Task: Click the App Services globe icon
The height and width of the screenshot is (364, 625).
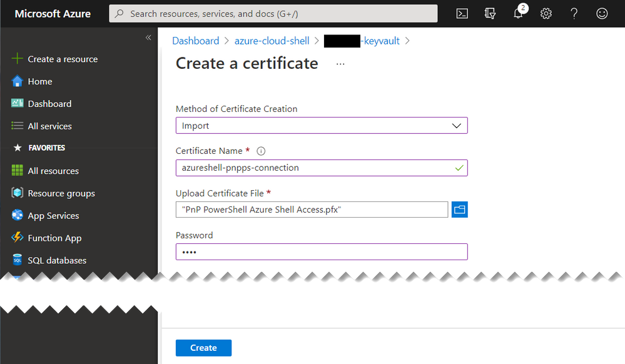Action: [x=17, y=215]
